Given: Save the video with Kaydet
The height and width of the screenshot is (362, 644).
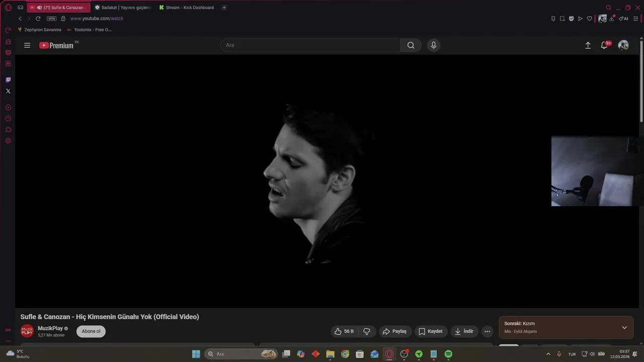Looking at the screenshot, I should (431, 331).
